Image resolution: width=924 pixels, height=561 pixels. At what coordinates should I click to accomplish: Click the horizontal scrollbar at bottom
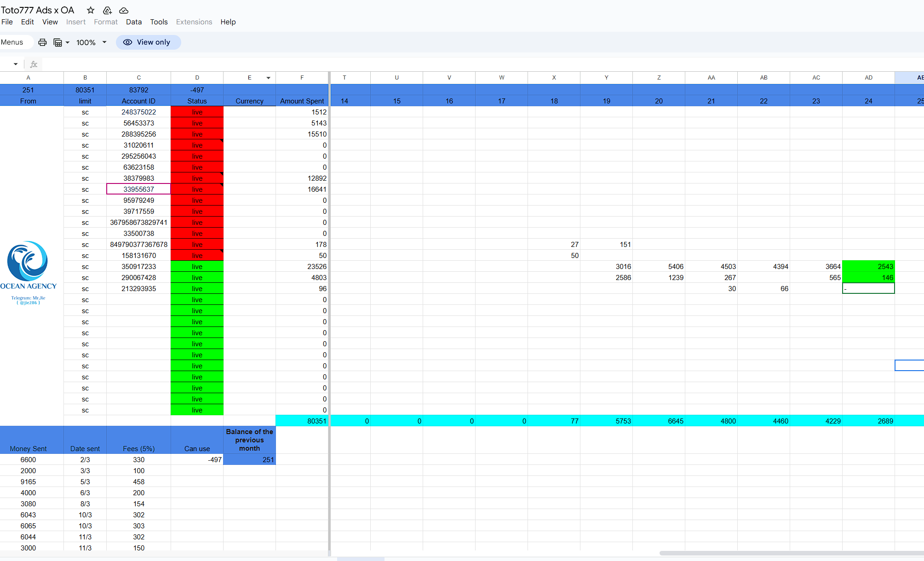click(x=791, y=553)
